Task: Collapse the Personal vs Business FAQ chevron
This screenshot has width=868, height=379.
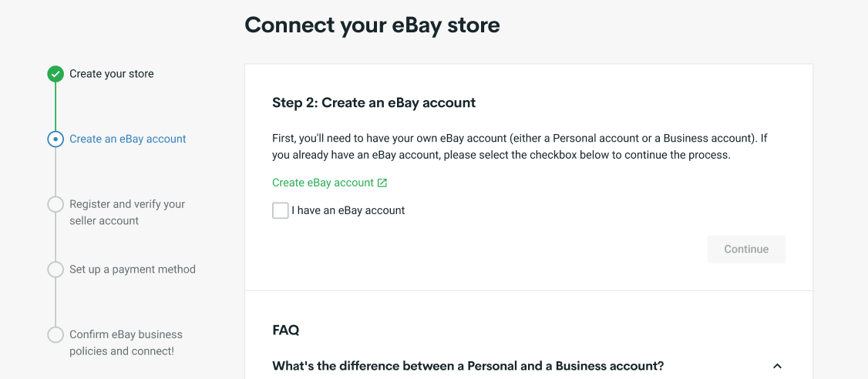Action: (x=777, y=366)
